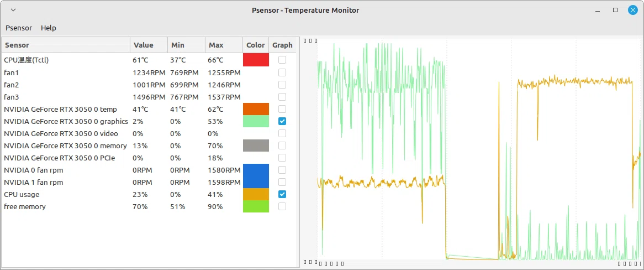Click the Color column header

[256, 45]
